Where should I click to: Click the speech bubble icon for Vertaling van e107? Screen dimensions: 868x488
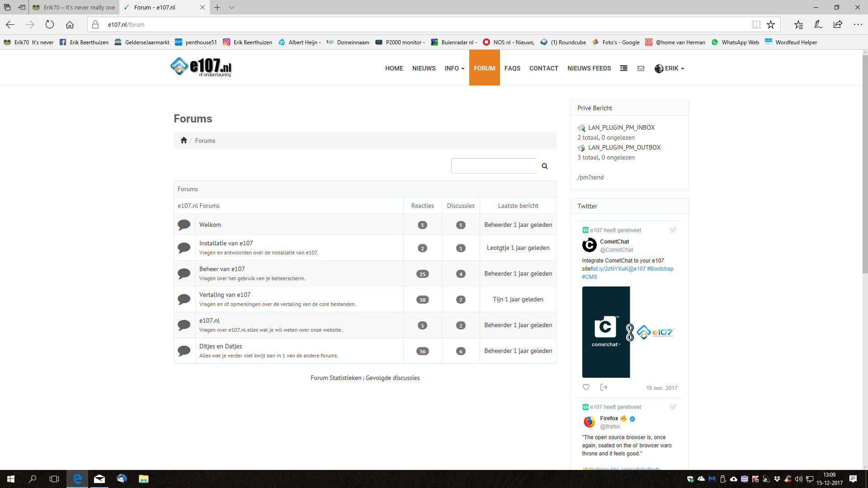tap(184, 299)
